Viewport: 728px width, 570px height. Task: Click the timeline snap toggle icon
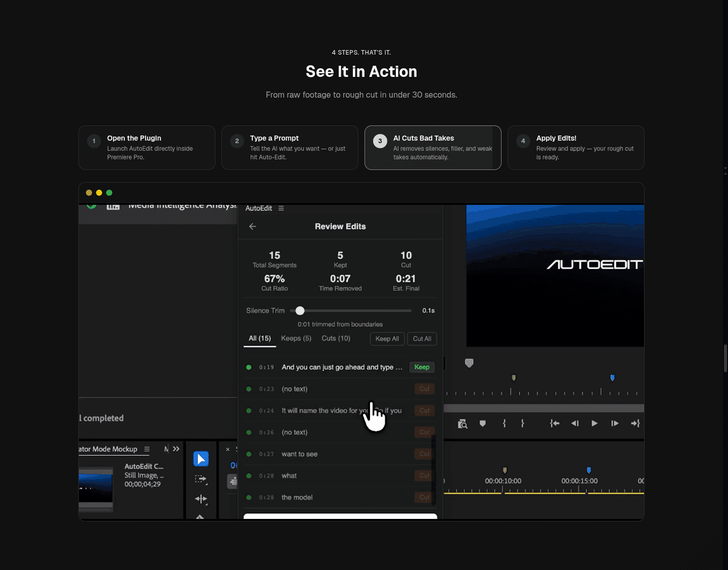coord(233,481)
